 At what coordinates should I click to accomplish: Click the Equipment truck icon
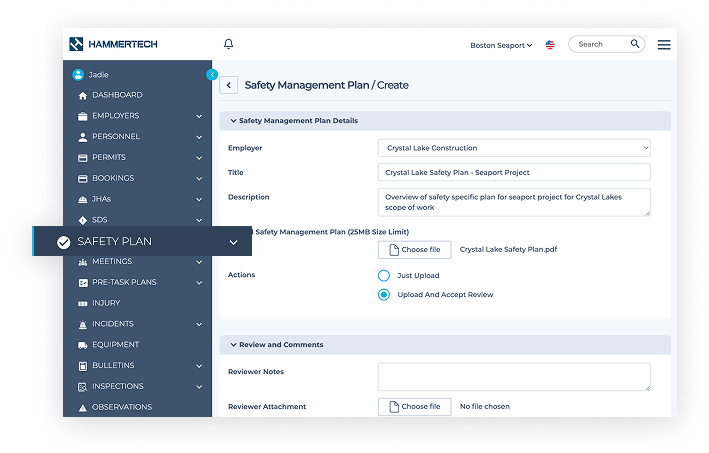[x=82, y=345]
